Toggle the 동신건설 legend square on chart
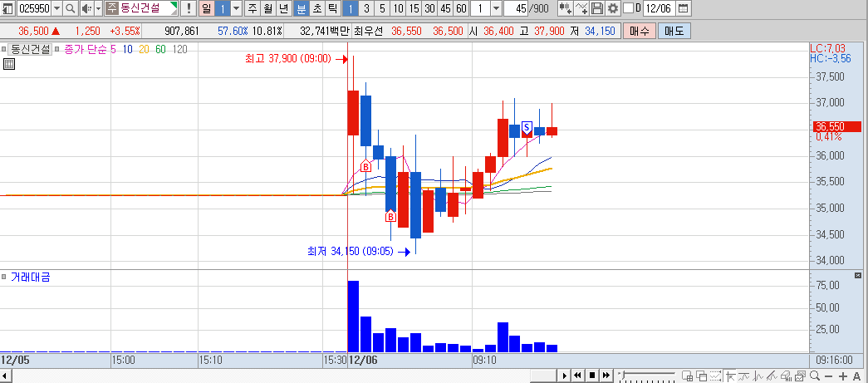This screenshot has width=868, height=383. (x=3, y=49)
